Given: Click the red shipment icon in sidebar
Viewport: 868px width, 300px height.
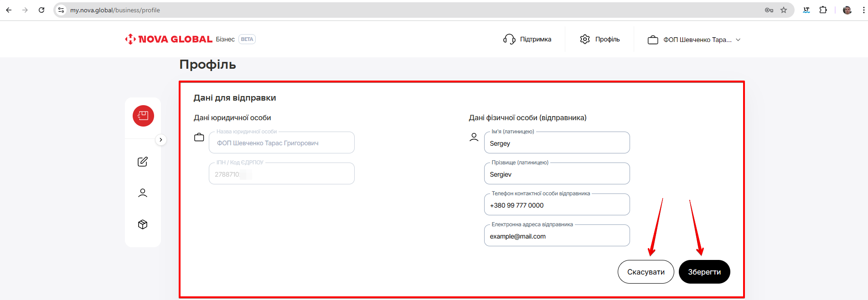Looking at the screenshot, I should coord(143,116).
